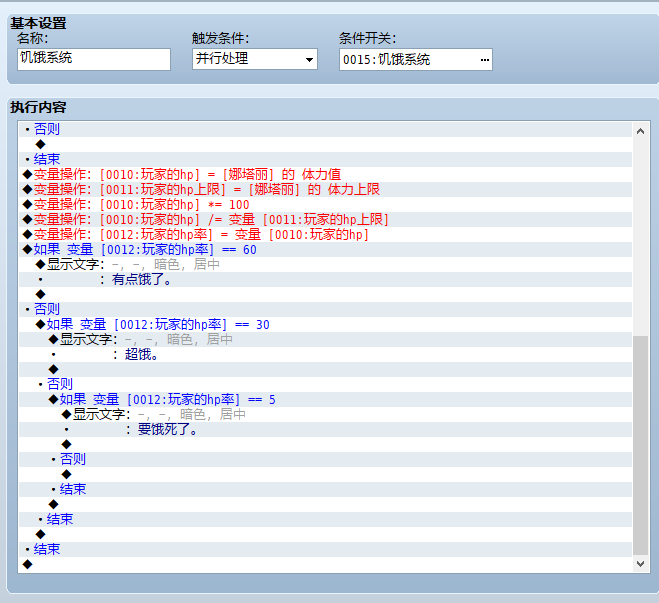
Task: Click the scroll up arrow in 执行内容 list
Action: pos(640,131)
